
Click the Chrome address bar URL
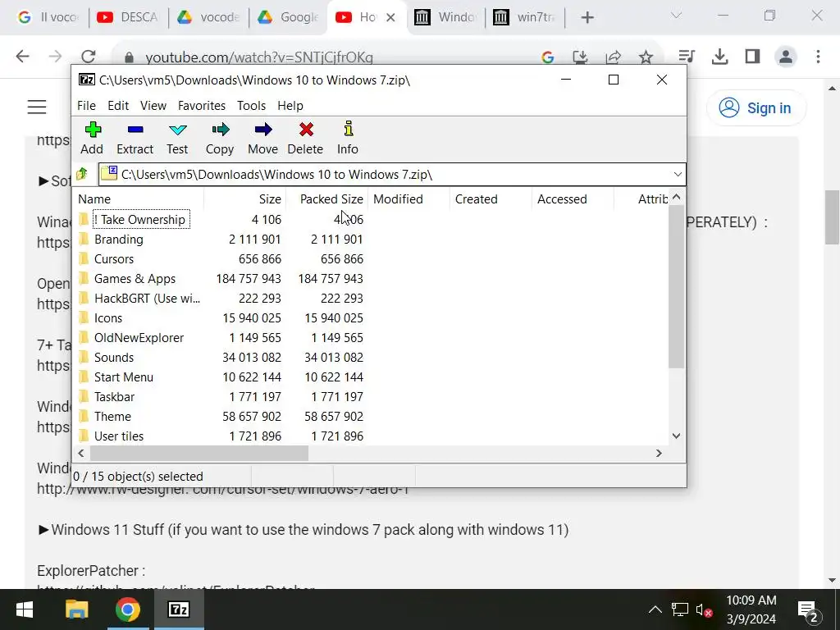pyautogui.click(x=259, y=57)
